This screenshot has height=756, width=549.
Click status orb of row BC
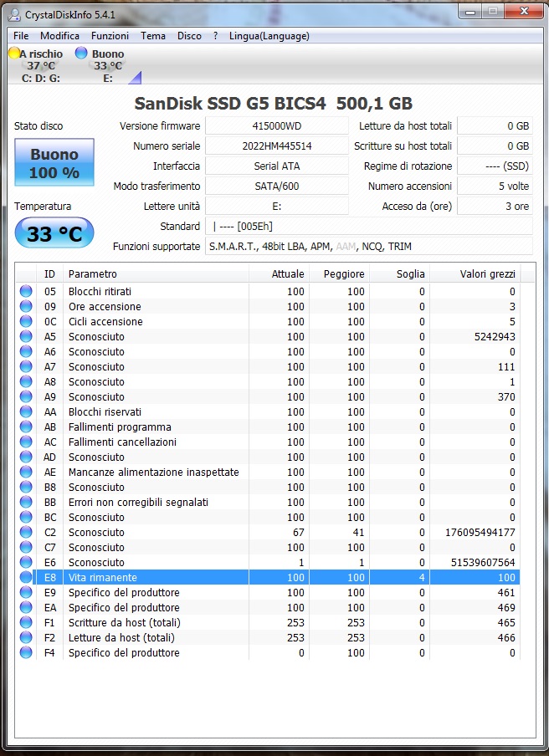(x=26, y=517)
